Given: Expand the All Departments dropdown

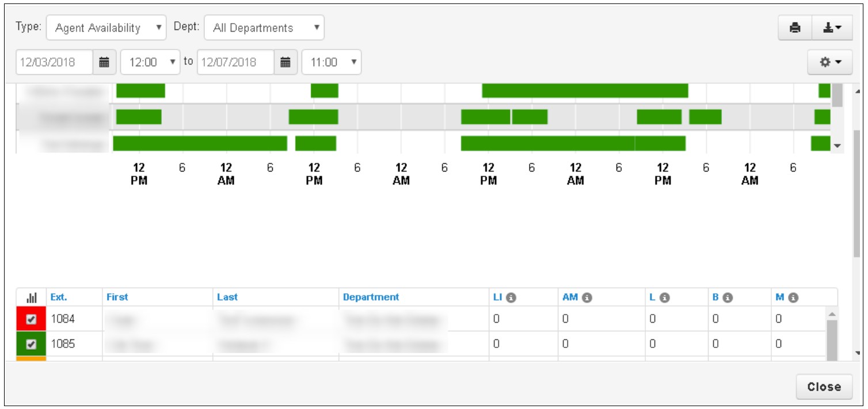Looking at the screenshot, I should pyautogui.click(x=264, y=28).
